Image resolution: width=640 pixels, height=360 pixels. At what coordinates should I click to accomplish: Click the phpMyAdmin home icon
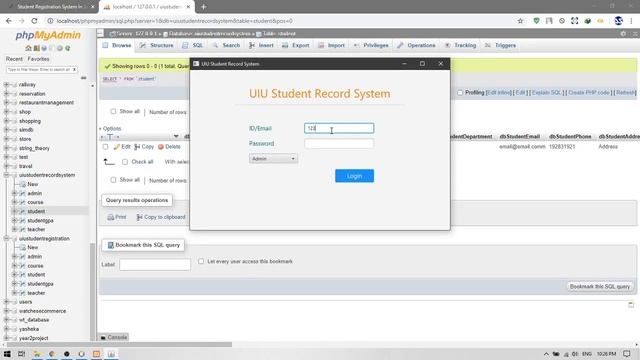click(x=28, y=48)
